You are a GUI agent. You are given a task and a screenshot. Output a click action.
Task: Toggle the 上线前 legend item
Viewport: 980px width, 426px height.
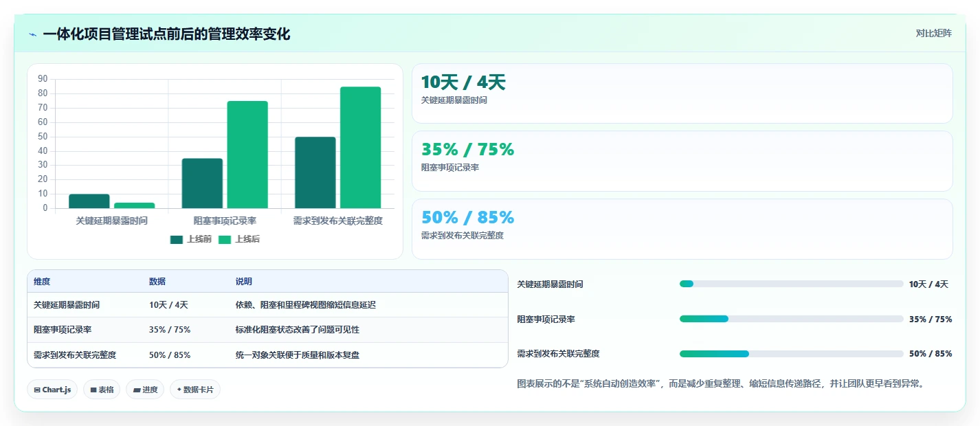[x=191, y=239]
